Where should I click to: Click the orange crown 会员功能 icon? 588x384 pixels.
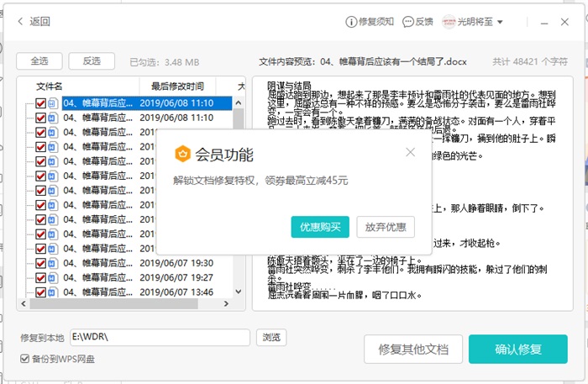coord(182,154)
